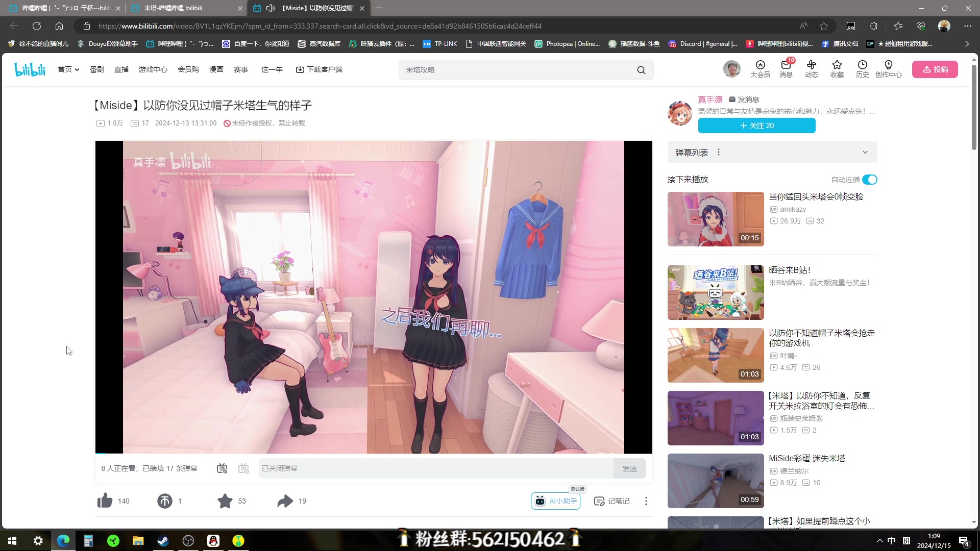Viewport: 980px width, 551px height.
Task: Open QQ penguin from the taskbar
Action: (x=213, y=541)
